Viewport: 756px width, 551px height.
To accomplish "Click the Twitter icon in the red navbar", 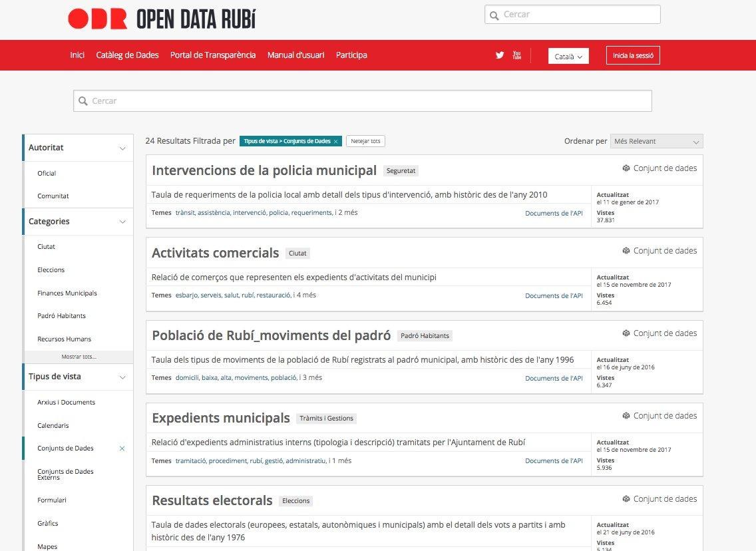I will coord(500,55).
